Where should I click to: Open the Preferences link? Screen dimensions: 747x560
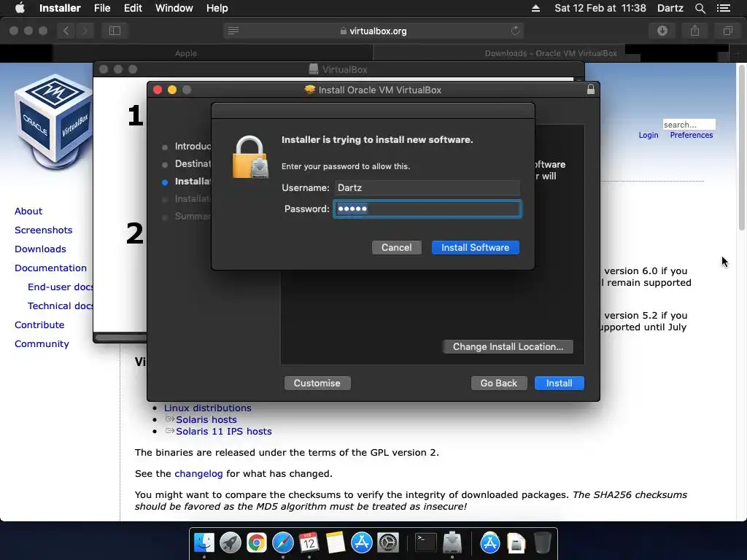click(692, 135)
